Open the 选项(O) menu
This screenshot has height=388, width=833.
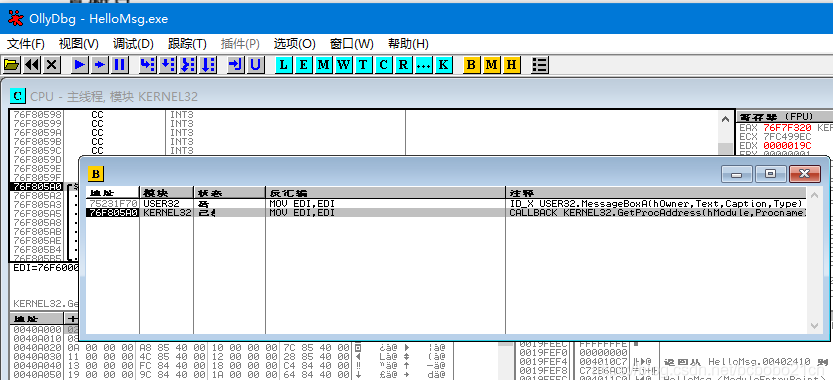click(x=294, y=44)
